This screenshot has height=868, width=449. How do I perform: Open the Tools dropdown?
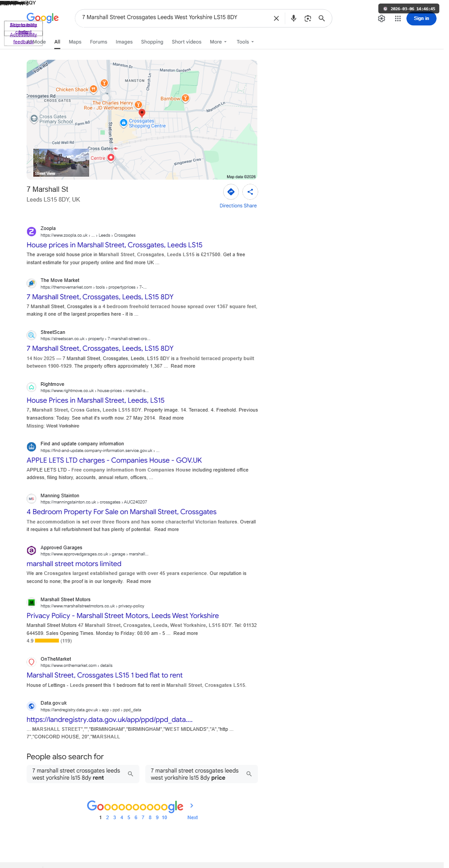[x=245, y=42]
